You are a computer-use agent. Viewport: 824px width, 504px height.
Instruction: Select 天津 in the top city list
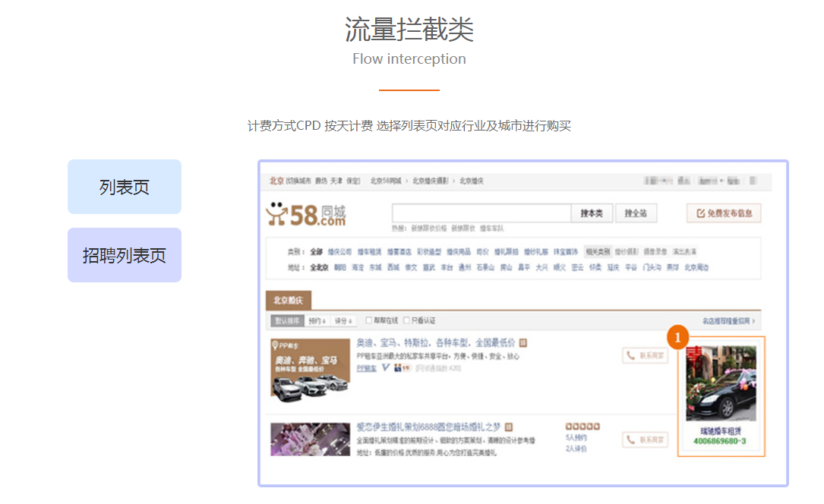point(336,181)
